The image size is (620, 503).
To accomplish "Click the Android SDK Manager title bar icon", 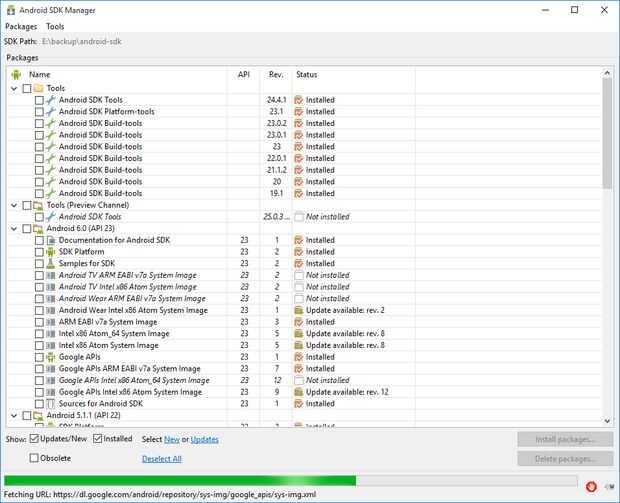I will pyautogui.click(x=11, y=10).
